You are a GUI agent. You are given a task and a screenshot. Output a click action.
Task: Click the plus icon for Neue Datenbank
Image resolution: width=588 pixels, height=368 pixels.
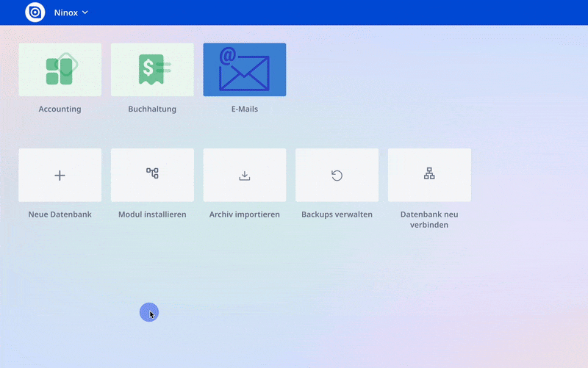[x=60, y=175]
